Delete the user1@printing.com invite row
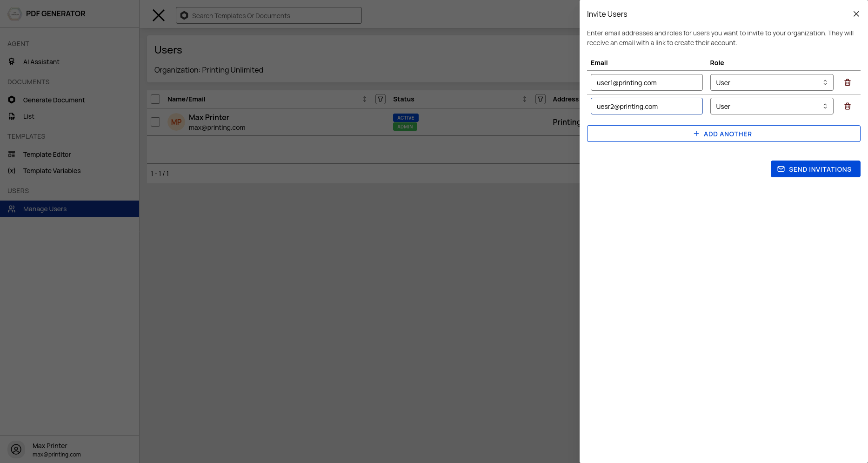Viewport: 868px width, 463px height. 848,82
